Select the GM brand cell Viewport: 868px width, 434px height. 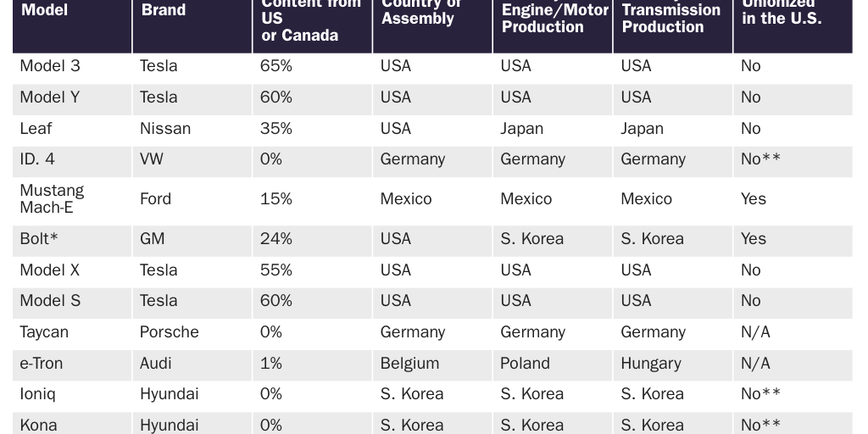point(153,239)
